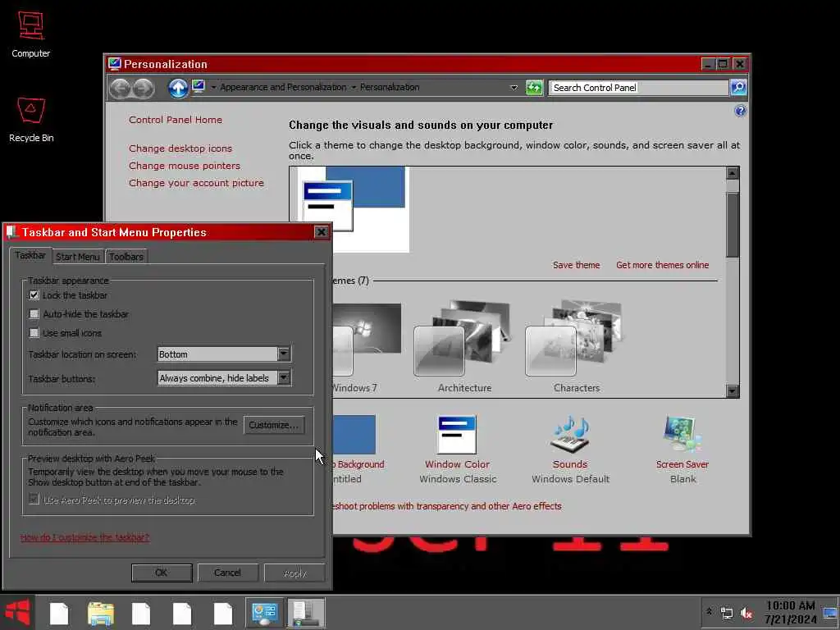Open the Sounds icon
840x630 pixels.
[570, 449]
